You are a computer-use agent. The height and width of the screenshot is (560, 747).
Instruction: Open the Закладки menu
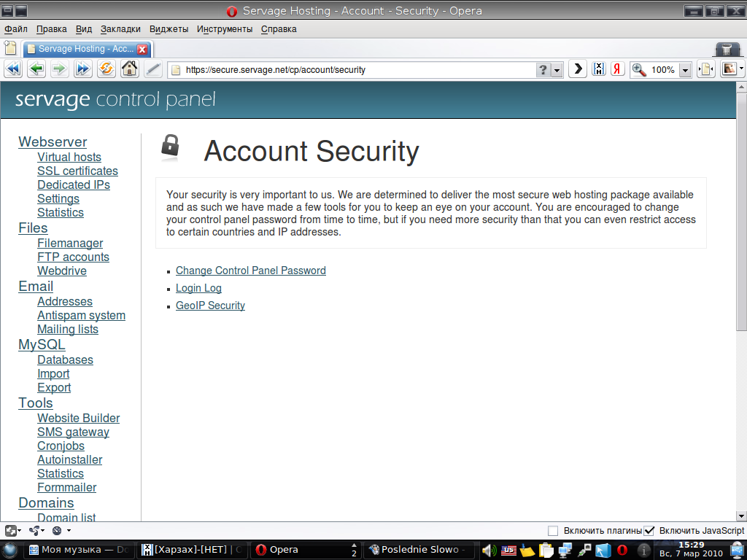[x=120, y=29]
